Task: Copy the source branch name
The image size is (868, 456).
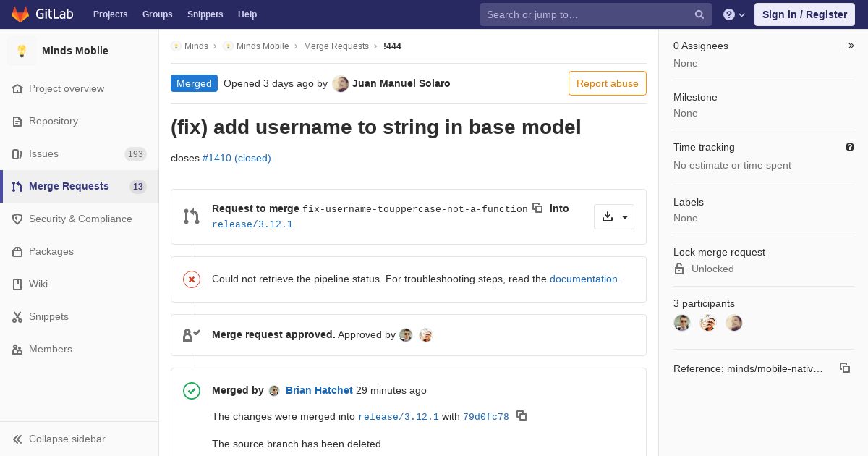Action: (537, 208)
